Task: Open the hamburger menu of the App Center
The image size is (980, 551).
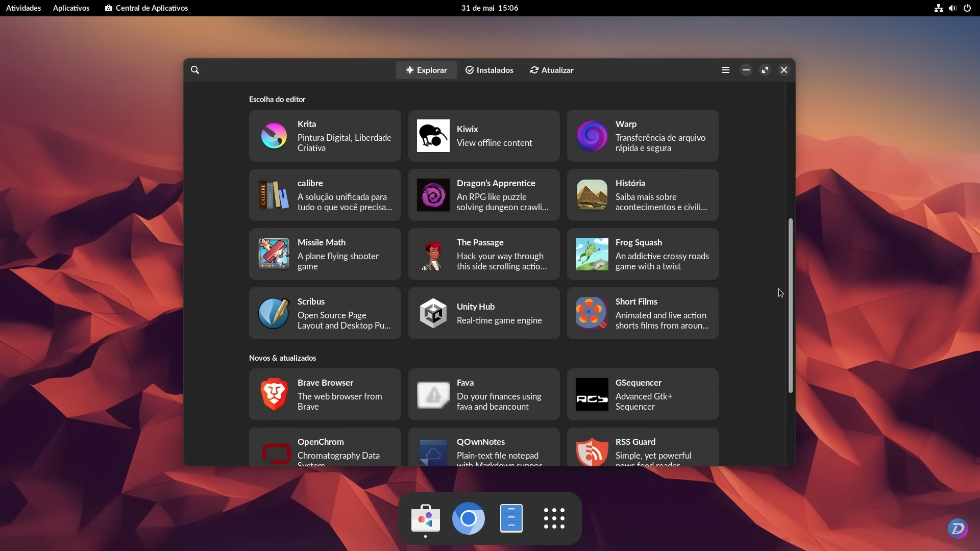Action: pyautogui.click(x=726, y=70)
